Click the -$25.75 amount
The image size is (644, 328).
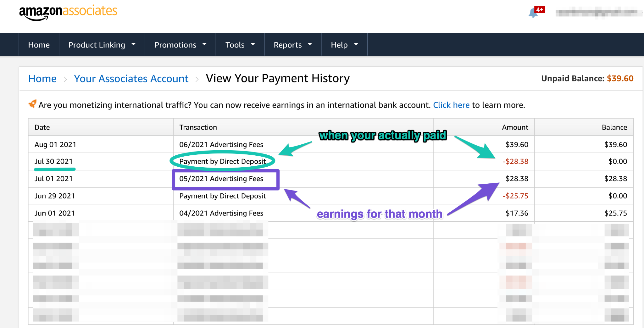pyautogui.click(x=515, y=196)
